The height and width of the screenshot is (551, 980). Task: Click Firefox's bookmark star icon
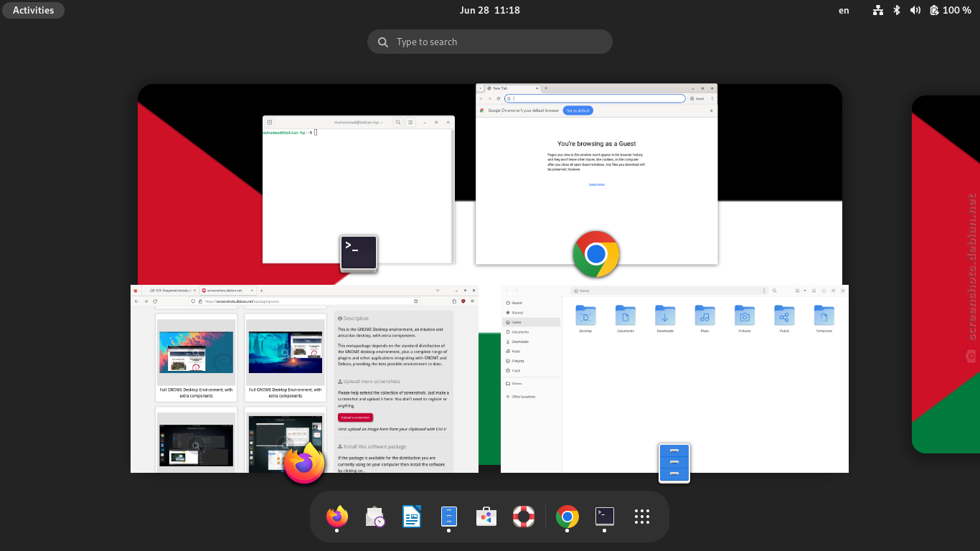pyautogui.click(x=415, y=301)
